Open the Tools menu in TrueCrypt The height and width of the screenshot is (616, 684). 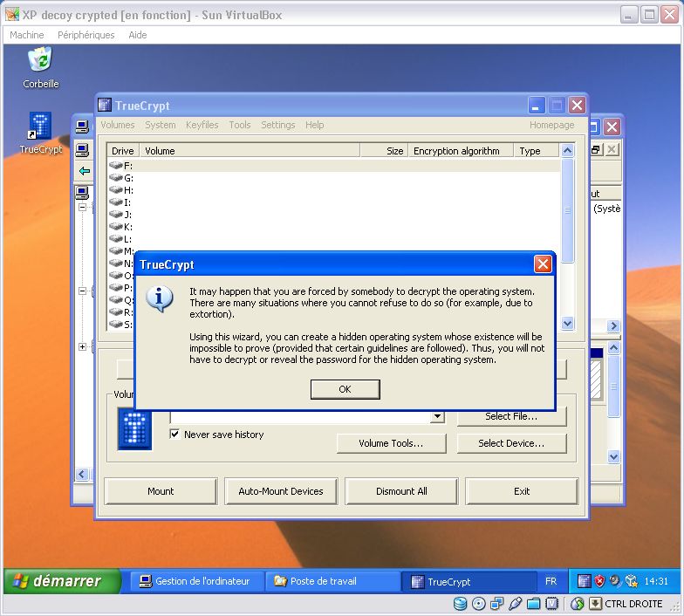(x=239, y=125)
